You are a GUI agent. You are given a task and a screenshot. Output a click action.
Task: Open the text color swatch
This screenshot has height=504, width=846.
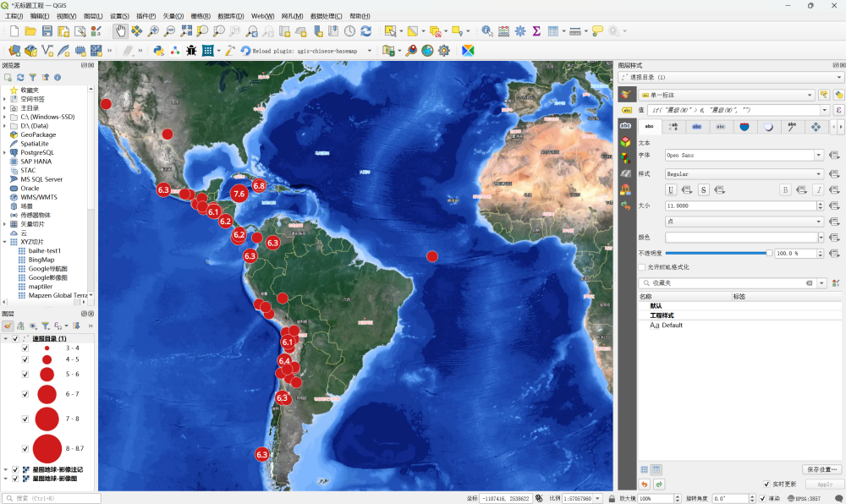pos(741,237)
